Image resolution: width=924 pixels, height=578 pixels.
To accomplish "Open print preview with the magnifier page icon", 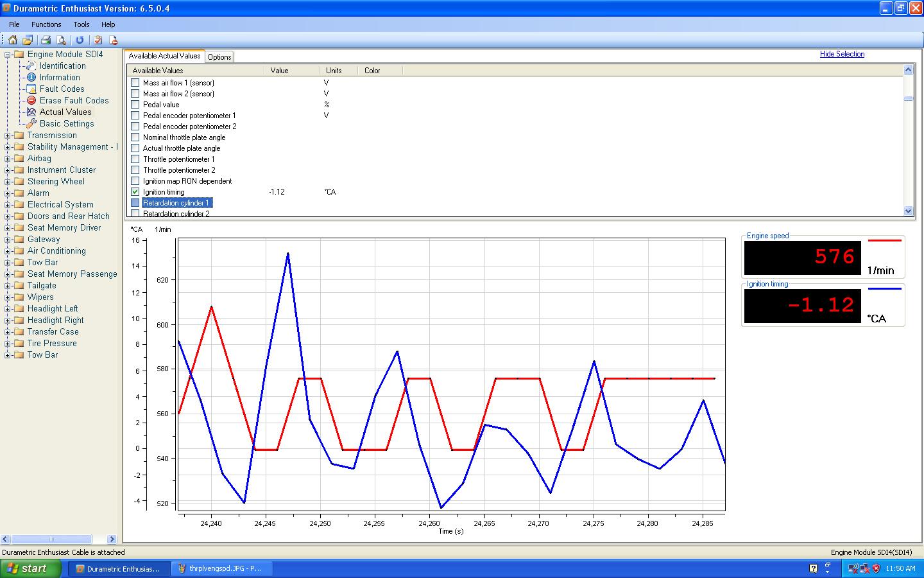I will (x=61, y=40).
